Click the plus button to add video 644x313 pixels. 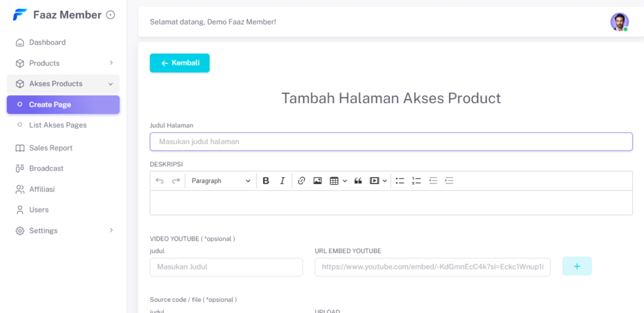pos(577,266)
